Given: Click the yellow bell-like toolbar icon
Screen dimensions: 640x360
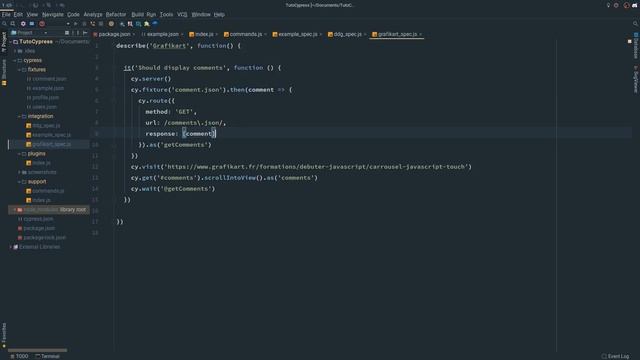Looking at the screenshot, I should [147, 24].
